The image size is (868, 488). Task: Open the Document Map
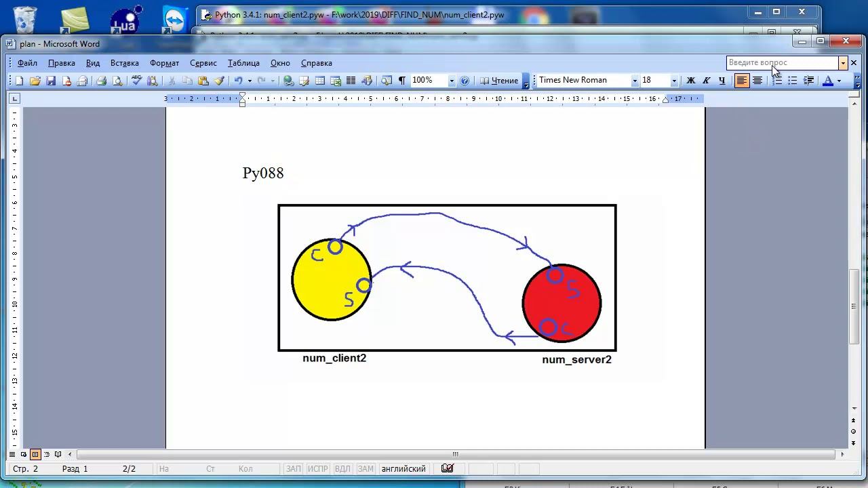(x=386, y=81)
